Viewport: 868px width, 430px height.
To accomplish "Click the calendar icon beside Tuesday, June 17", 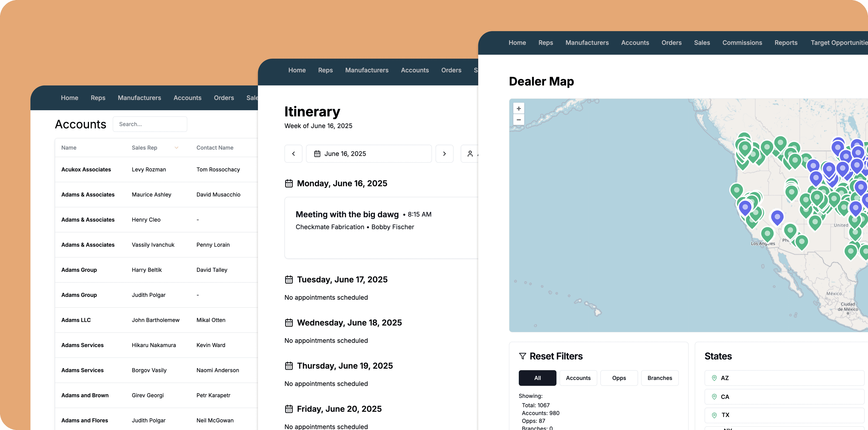I will (289, 280).
